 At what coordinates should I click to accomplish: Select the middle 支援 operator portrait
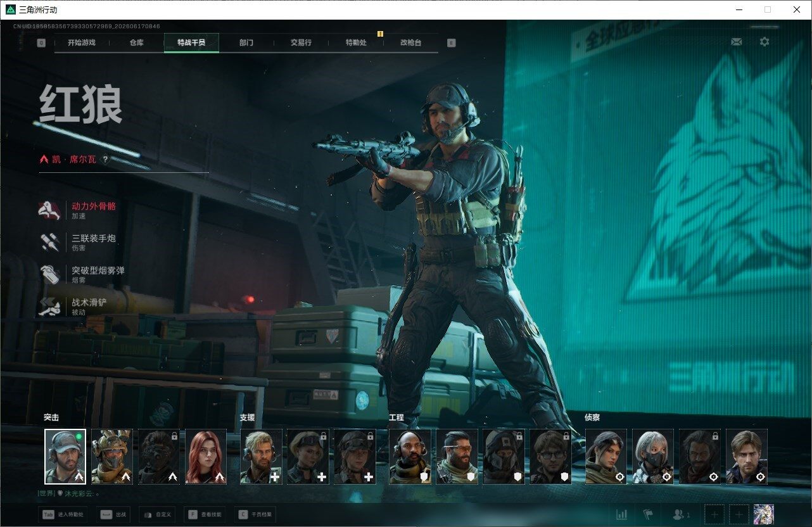click(308, 457)
